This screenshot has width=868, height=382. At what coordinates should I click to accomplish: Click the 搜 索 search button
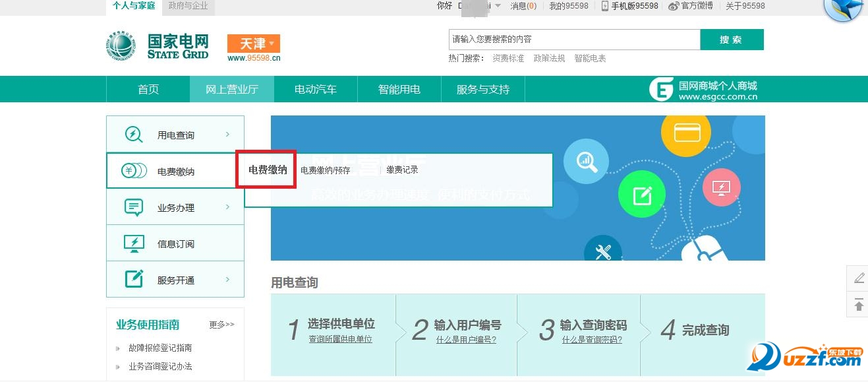pos(732,39)
